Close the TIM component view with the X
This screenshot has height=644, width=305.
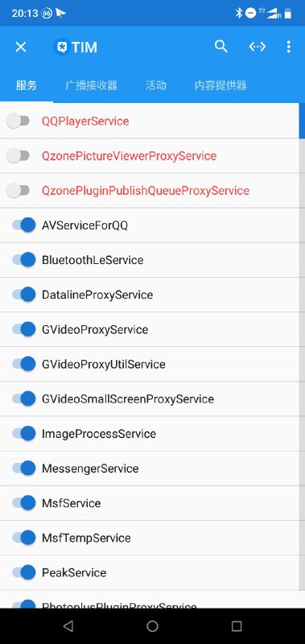(21, 47)
